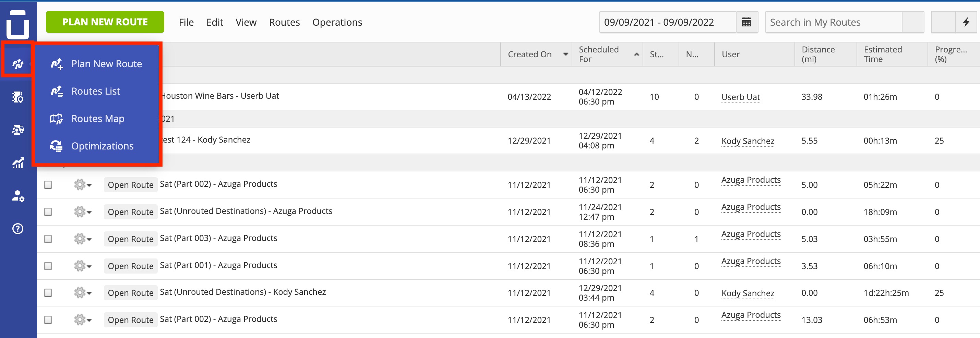
Task: Open the View menu
Action: 246,22
